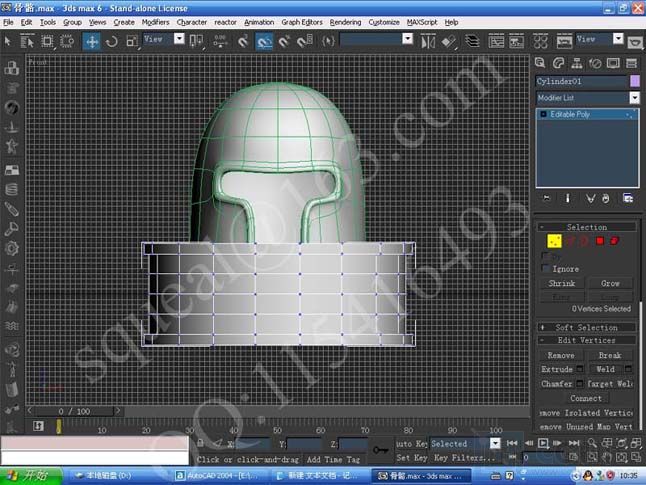Toggle Show End Result below modifier stack

click(568, 198)
